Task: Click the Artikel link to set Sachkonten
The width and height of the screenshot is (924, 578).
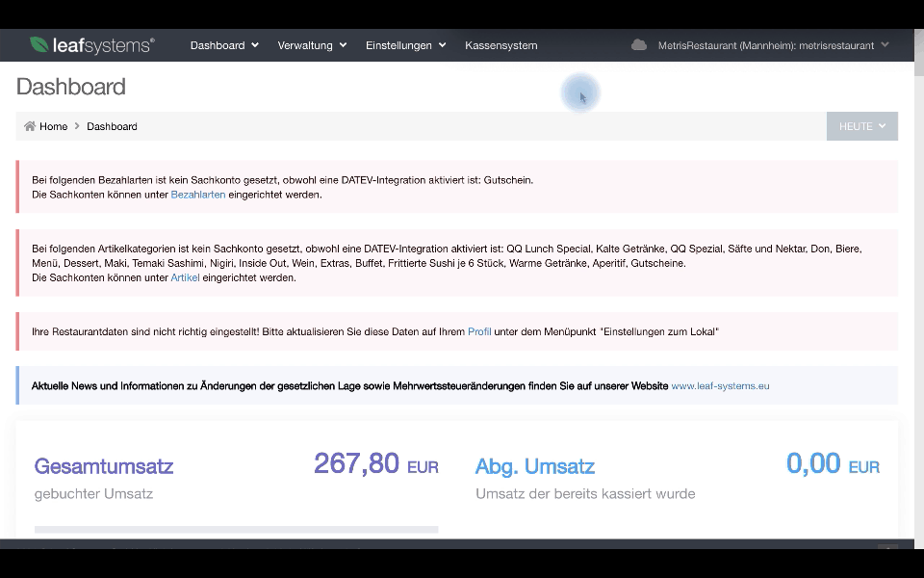Action: coord(185,277)
